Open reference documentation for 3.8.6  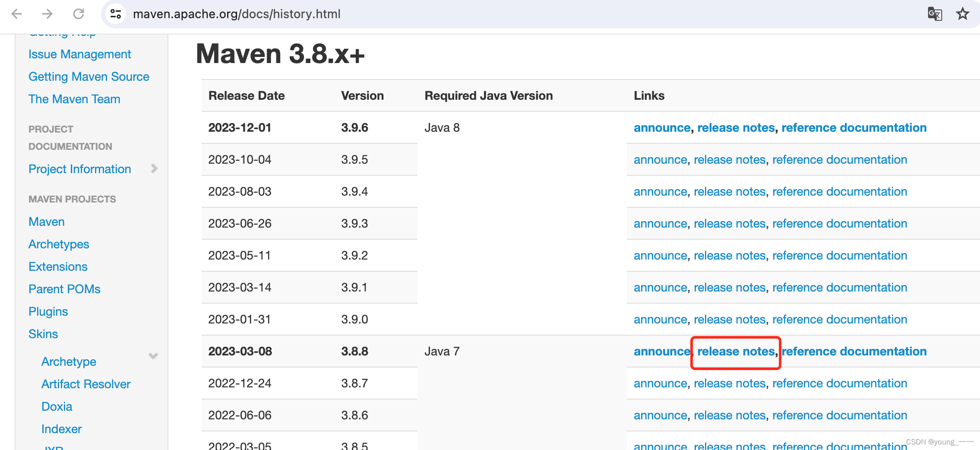(840, 415)
